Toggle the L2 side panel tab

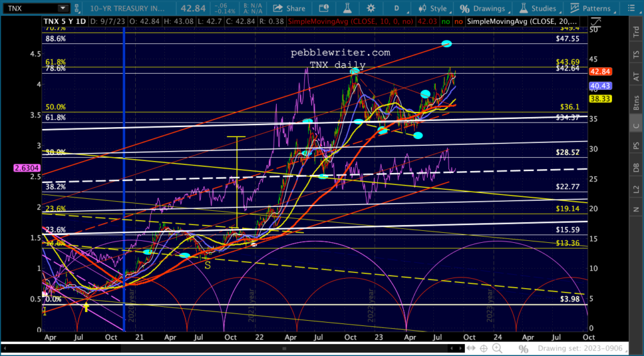[636, 188]
